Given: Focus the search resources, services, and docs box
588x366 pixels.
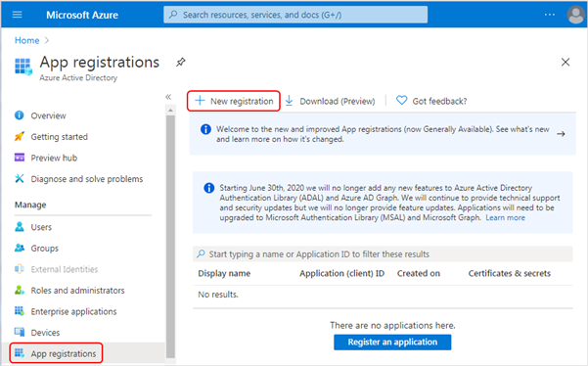Looking at the screenshot, I should point(295,15).
